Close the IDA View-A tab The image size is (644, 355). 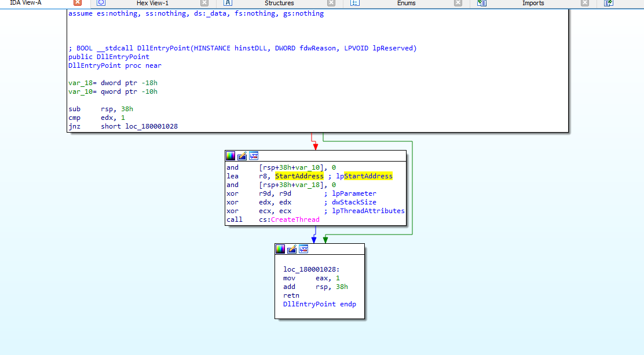(x=78, y=3)
